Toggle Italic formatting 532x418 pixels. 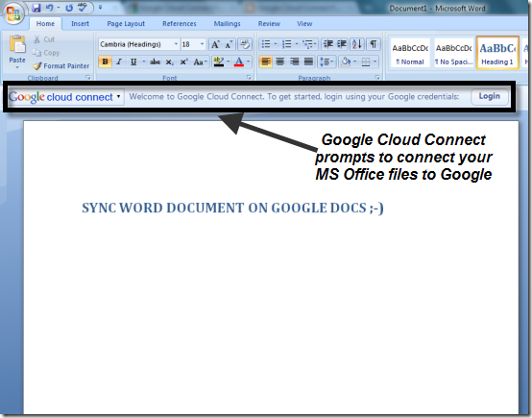[x=119, y=61]
